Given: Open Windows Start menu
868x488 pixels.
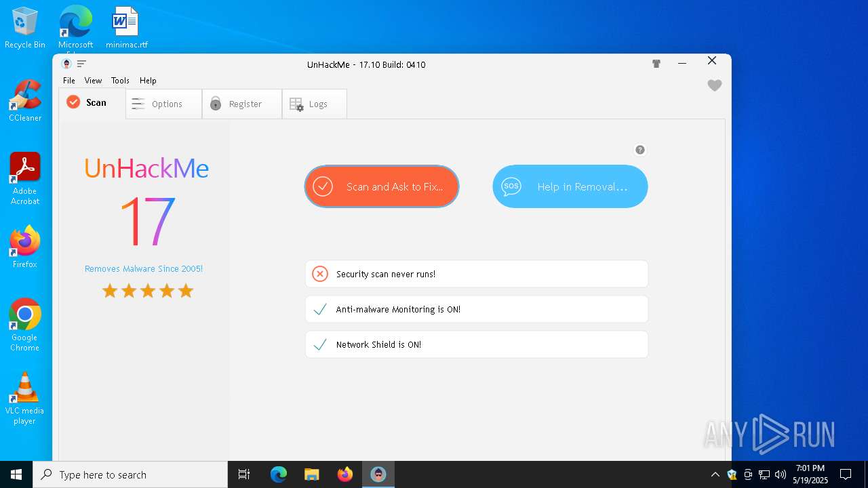Looking at the screenshot, I should (x=16, y=474).
